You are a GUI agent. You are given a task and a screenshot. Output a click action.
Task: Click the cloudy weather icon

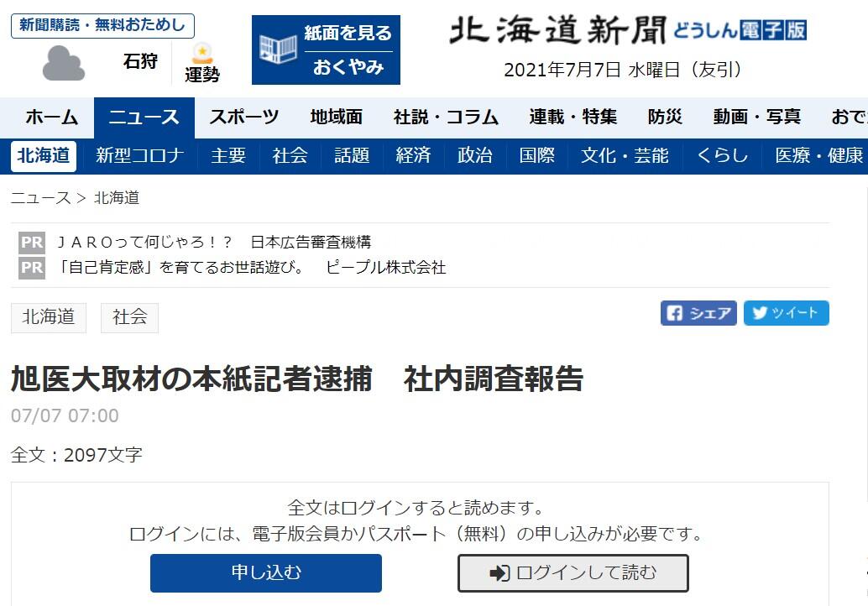64,63
